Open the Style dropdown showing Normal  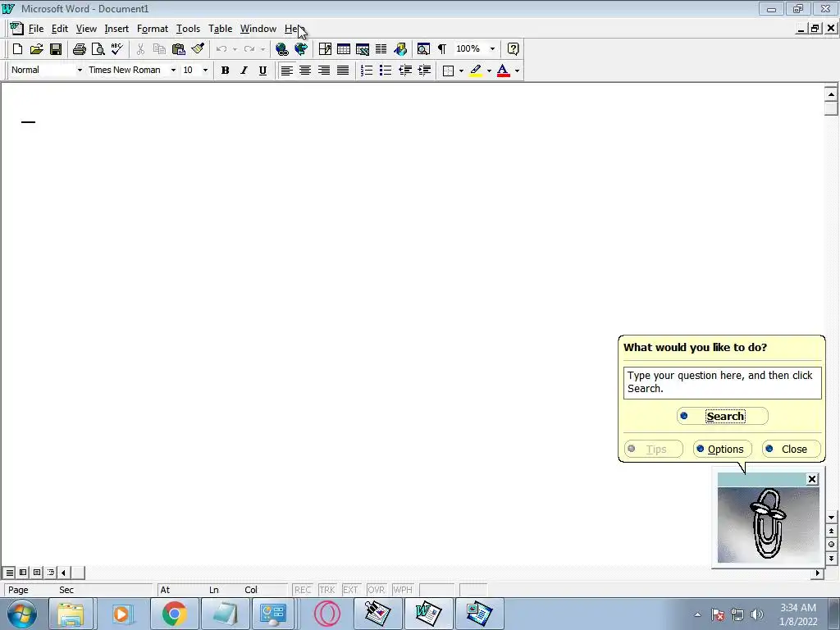click(x=80, y=71)
